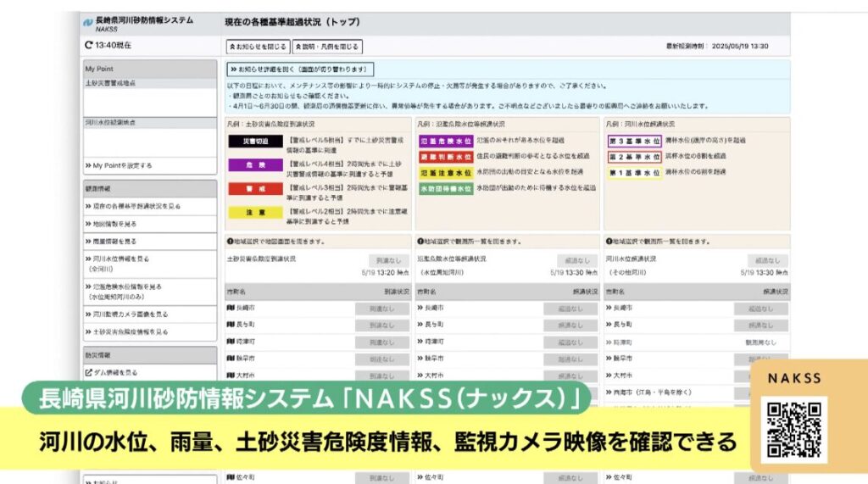Click 到達状況 column header
The height and width of the screenshot is (484, 868).
397,292
